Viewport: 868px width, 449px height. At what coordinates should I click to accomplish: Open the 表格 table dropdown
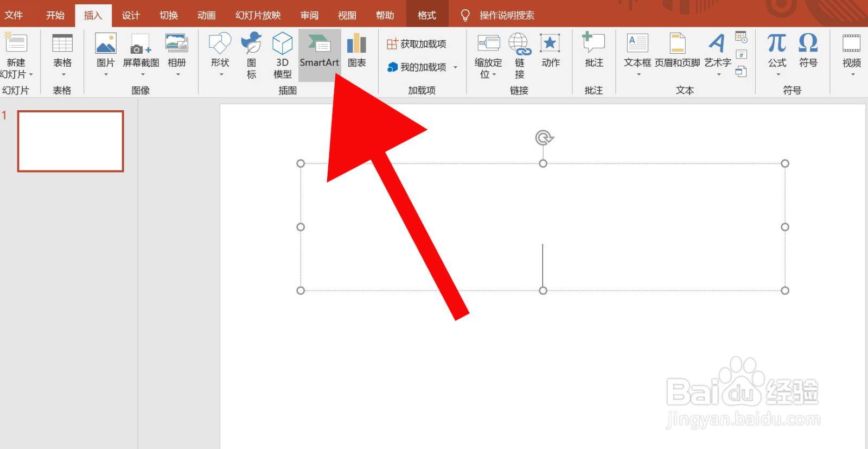63,74
